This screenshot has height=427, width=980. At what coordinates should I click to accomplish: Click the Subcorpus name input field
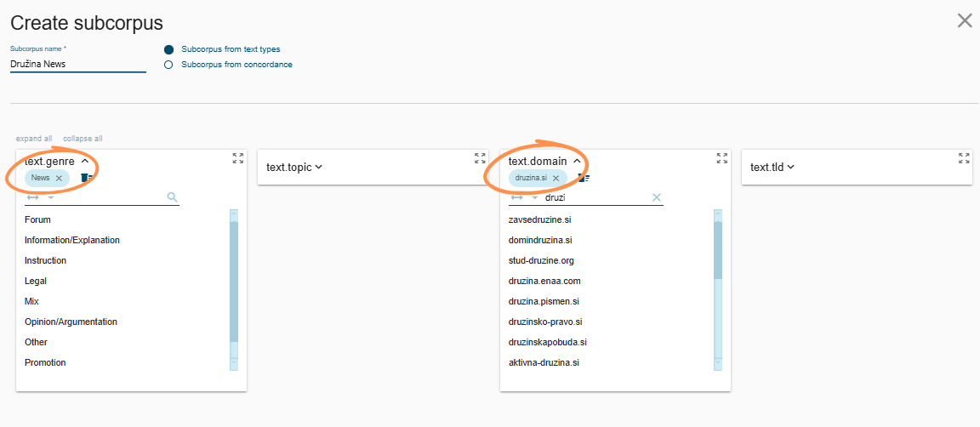(78, 64)
